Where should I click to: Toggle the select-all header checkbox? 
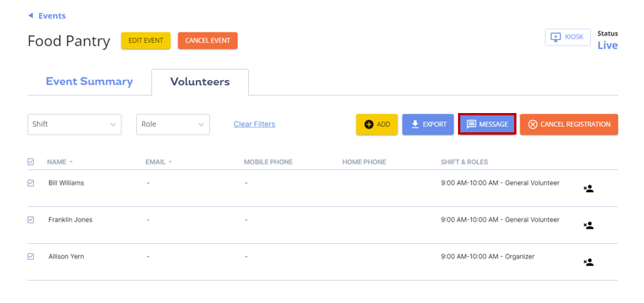tap(31, 162)
